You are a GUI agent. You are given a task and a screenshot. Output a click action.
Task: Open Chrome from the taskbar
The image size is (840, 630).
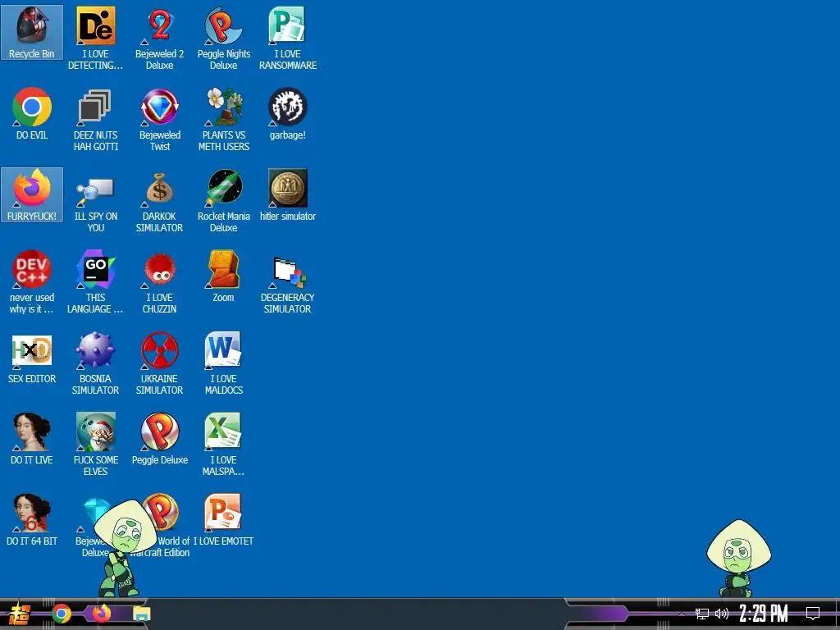(62, 614)
